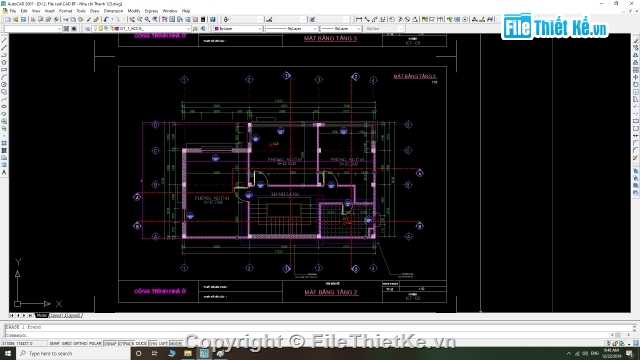Switch to the Layout2 tab

pos(73,316)
